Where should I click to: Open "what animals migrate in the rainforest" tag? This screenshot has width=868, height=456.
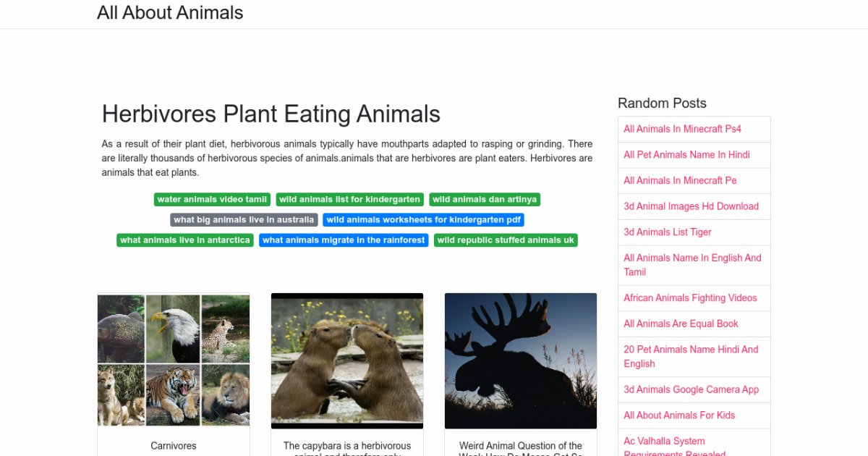[344, 240]
